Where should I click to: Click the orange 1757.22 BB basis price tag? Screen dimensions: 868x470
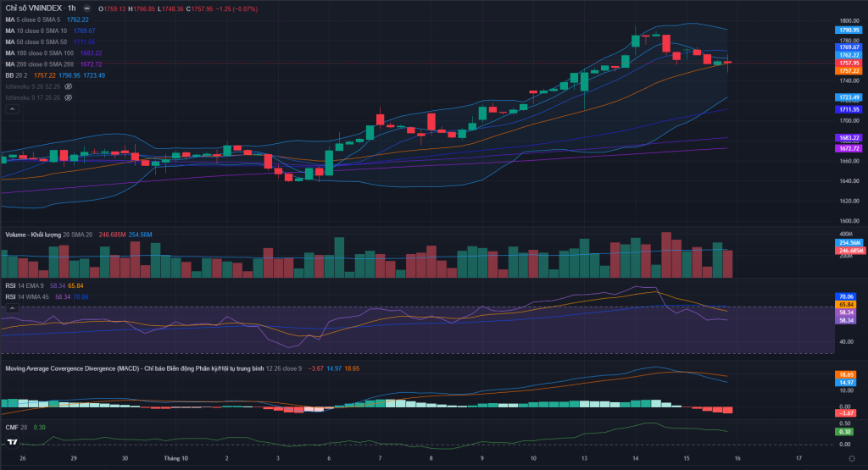(849, 70)
